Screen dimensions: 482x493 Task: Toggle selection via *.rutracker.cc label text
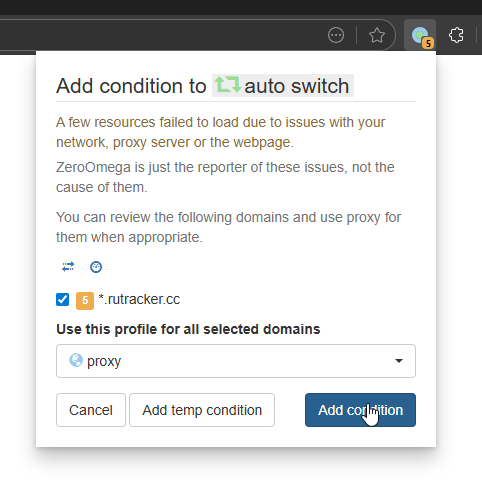(x=139, y=299)
